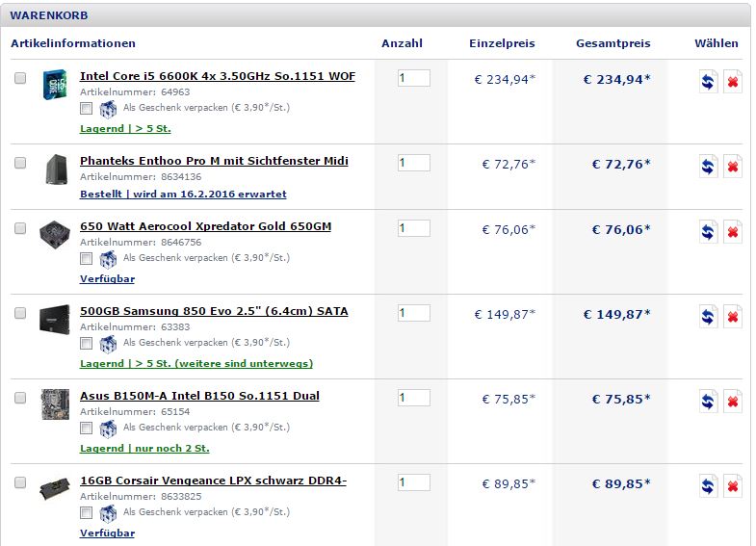The image size is (756, 546).
Task: Open 16GB Corsair Vengeance LPX product link
Action: tap(213, 481)
